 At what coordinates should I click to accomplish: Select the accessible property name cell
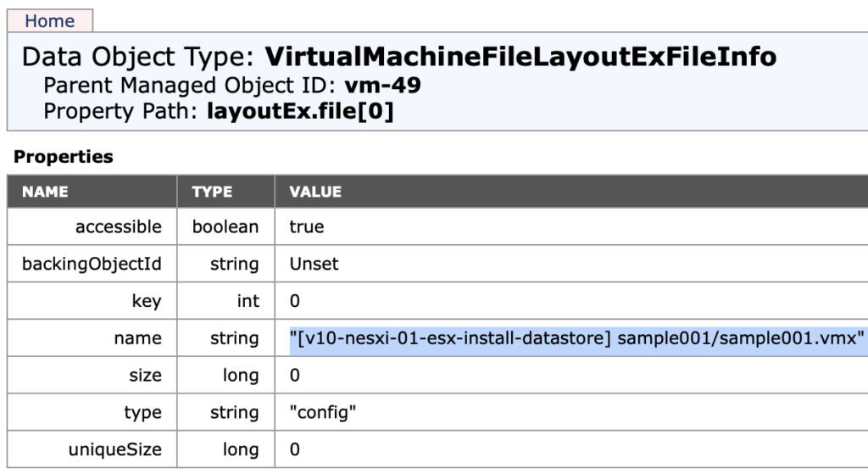coord(118,227)
